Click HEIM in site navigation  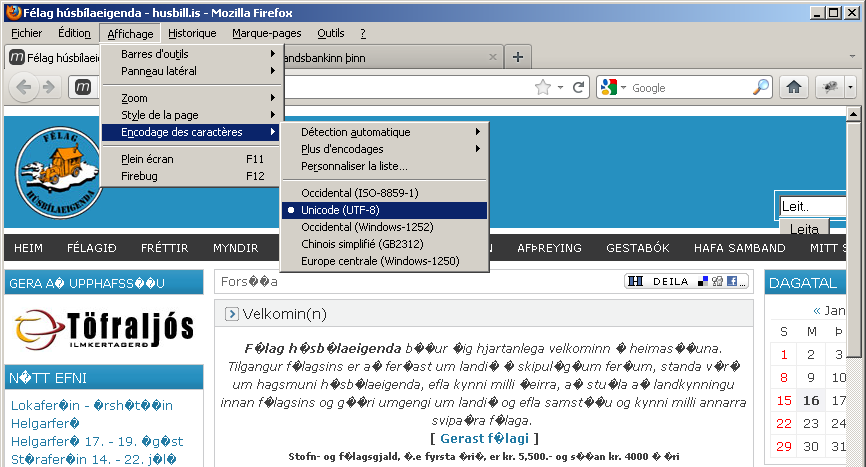tap(28, 248)
